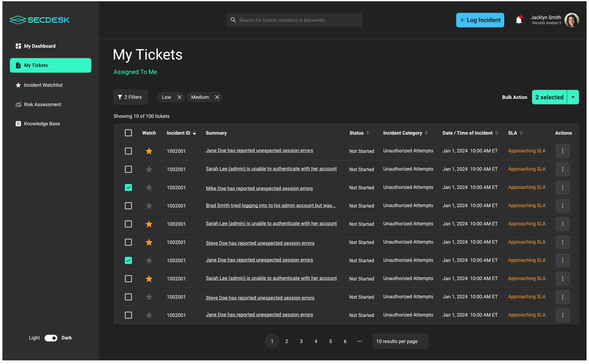Remove the Low filter chip
The image size is (589, 364).
pyautogui.click(x=179, y=97)
